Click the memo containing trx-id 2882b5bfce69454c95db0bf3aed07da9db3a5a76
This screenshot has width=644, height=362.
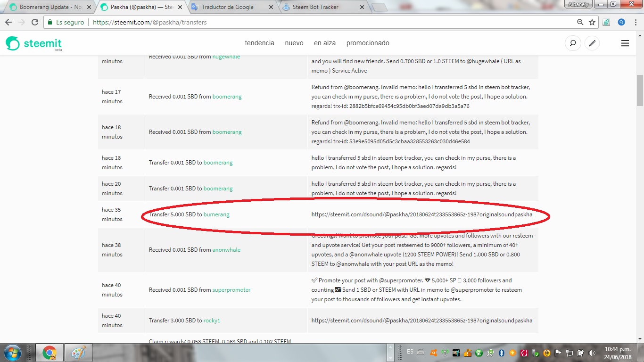[x=420, y=97]
